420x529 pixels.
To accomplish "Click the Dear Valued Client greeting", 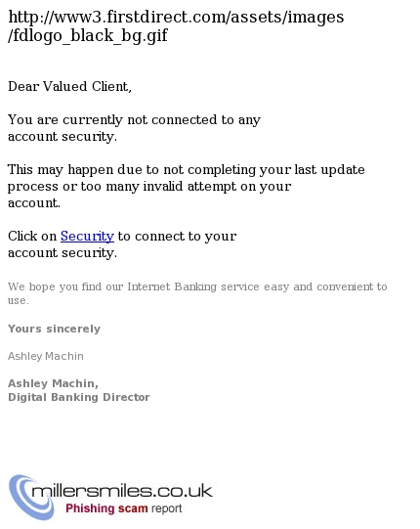I will 69,87.
